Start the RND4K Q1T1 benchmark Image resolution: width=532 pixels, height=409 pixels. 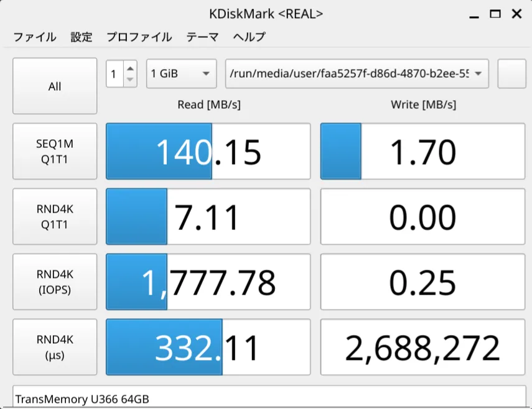pyautogui.click(x=55, y=217)
